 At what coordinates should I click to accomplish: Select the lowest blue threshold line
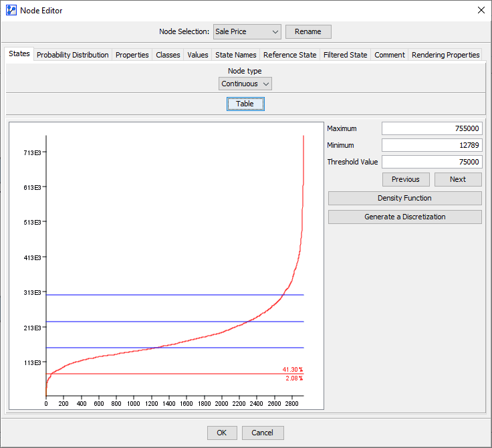[174, 348]
